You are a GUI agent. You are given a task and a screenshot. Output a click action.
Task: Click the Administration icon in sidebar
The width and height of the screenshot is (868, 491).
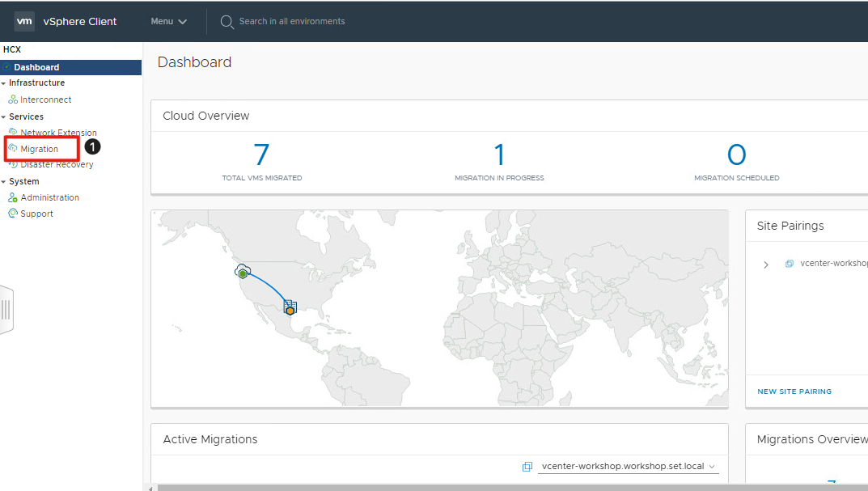tap(13, 197)
